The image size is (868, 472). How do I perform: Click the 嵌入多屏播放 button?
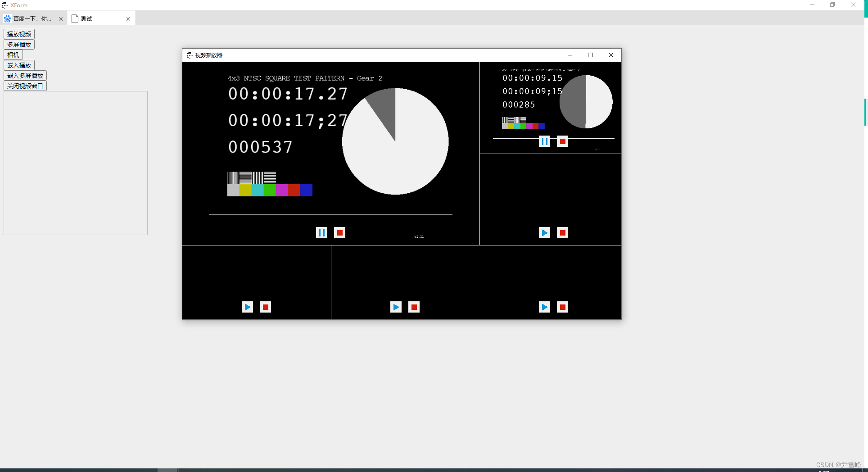[x=25, y=76]
